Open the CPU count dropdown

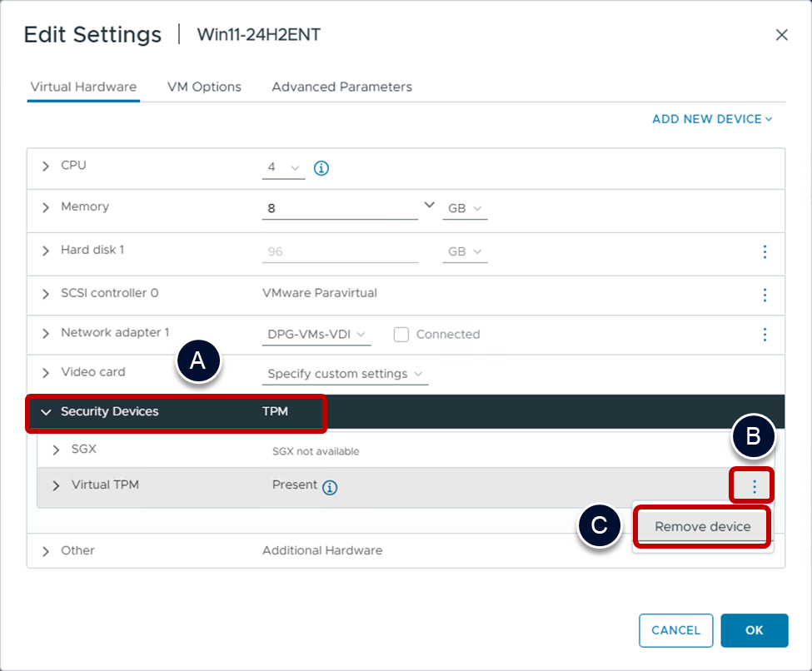click(x=283, y=168)
